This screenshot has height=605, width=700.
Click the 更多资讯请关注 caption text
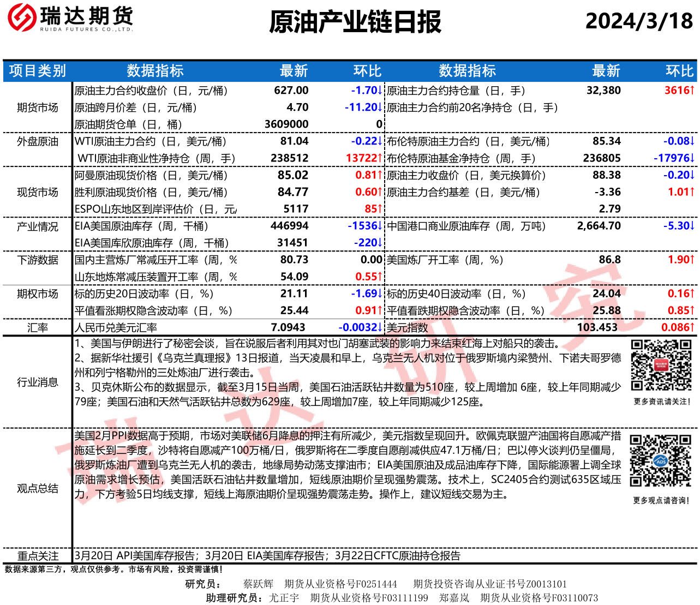click(x=662, y=402)
